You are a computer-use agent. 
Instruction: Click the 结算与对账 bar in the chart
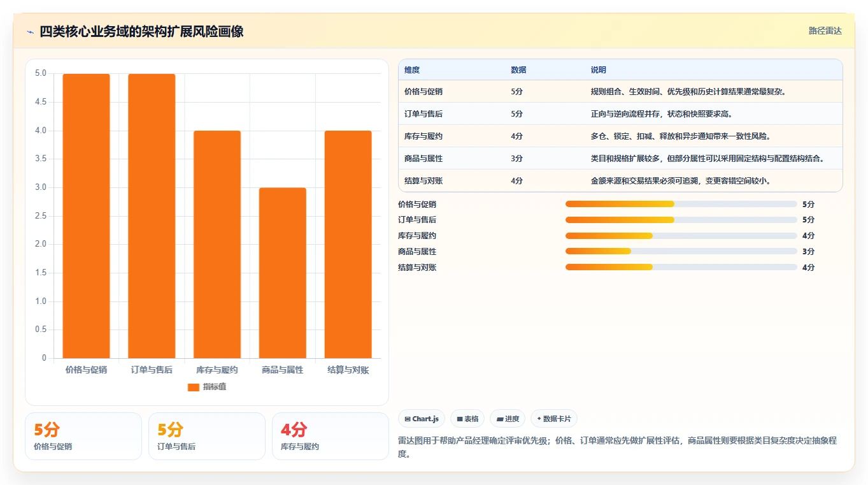348,245
